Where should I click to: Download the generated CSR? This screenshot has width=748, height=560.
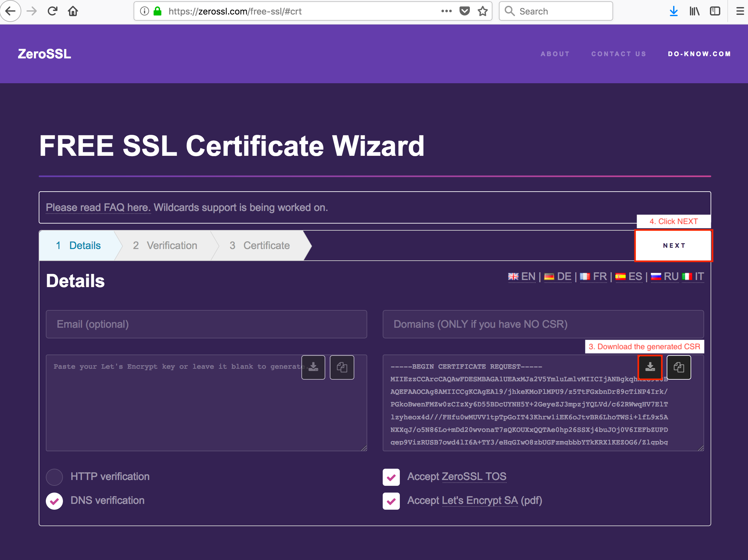pos(650,367)
